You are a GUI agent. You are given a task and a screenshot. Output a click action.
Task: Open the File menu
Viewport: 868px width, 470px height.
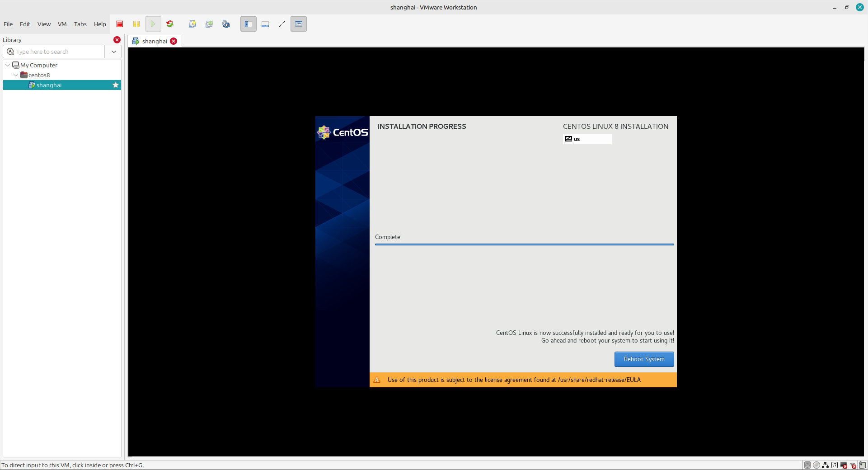click(8, 24)
